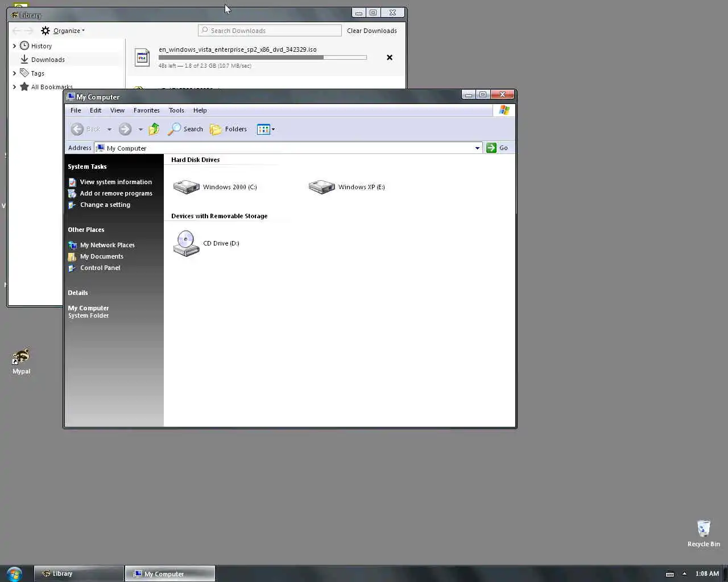728x582 pixels.
Task: Click the Search Downloads field
Action: pos(270,31)
